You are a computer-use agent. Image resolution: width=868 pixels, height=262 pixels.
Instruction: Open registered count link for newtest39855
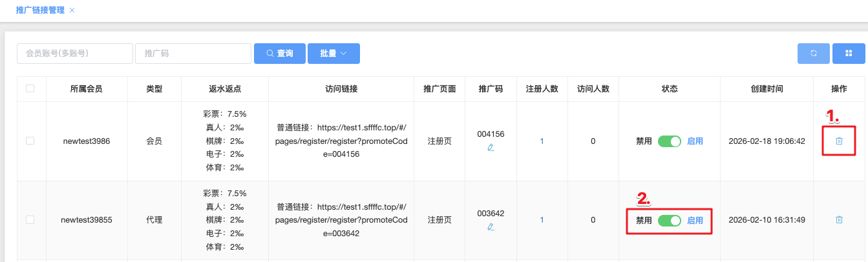542,219
